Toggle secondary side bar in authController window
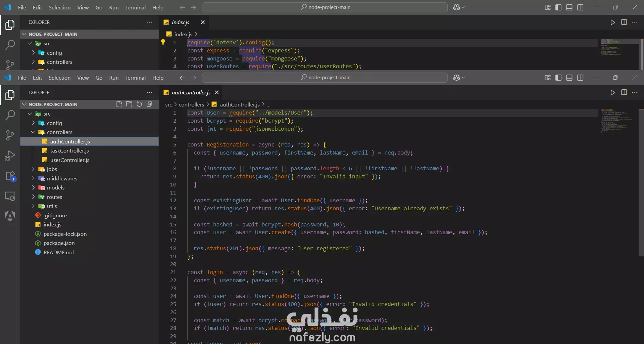This screenshot has width=644, height=344. (x=580, y=78)
